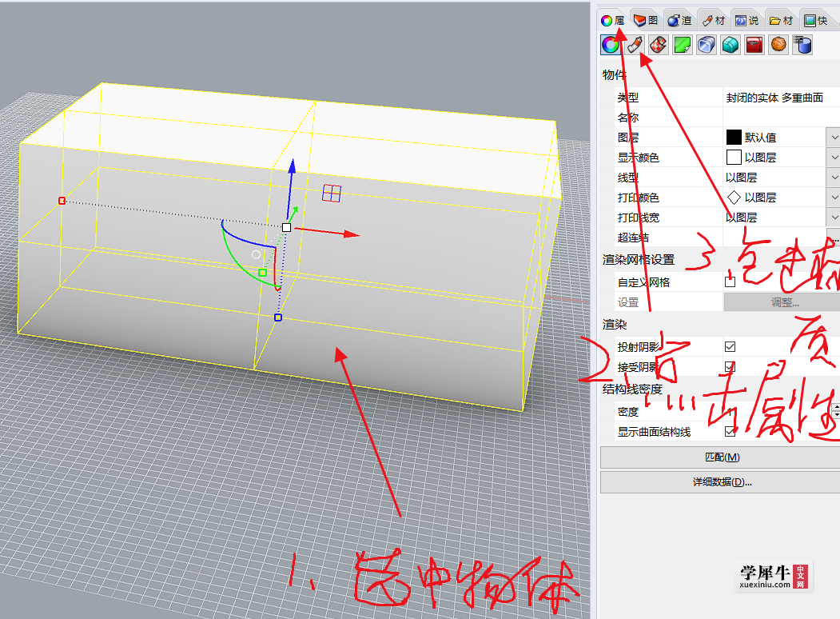Click the 调整... mesh settings button
840x619 pixels.
[x=782, y=302]
